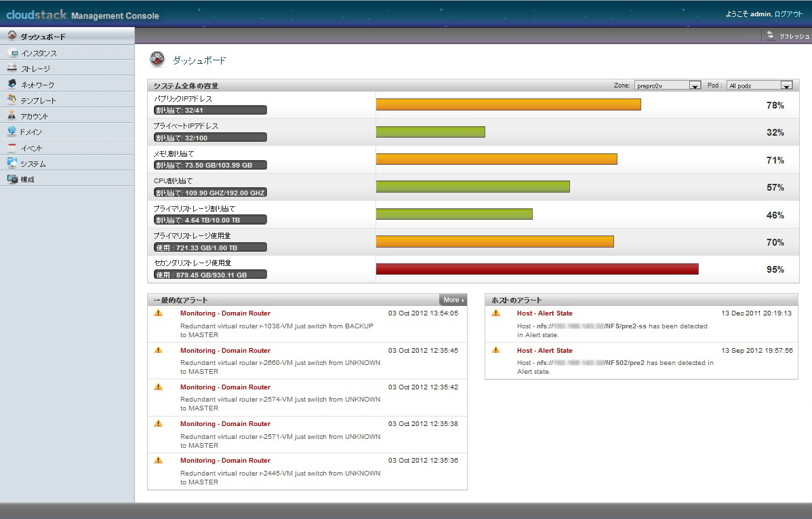The width and height of the screenshot is (812, 519).
Task: Open アカウント menu item
Action: pyautogui.click(x=67, y=116)
